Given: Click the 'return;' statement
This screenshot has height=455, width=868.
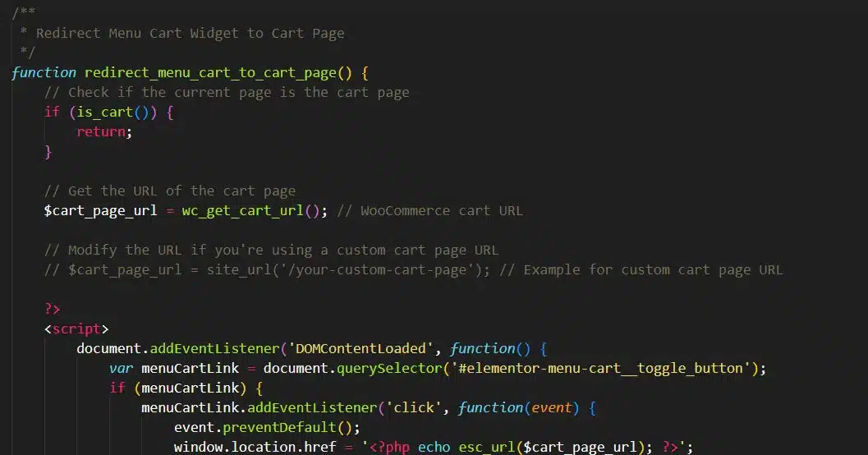Looking at the screenshot, I should click(104, 132).
